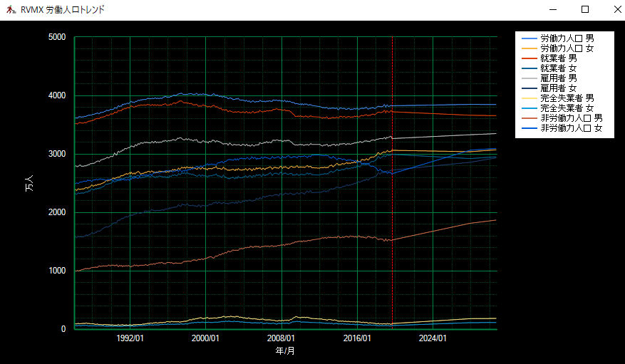Viewport: 625px width, 364px height.
Task: Click the 万人 y-axis title
Action: pyautogui.click(x=29, y=183)
